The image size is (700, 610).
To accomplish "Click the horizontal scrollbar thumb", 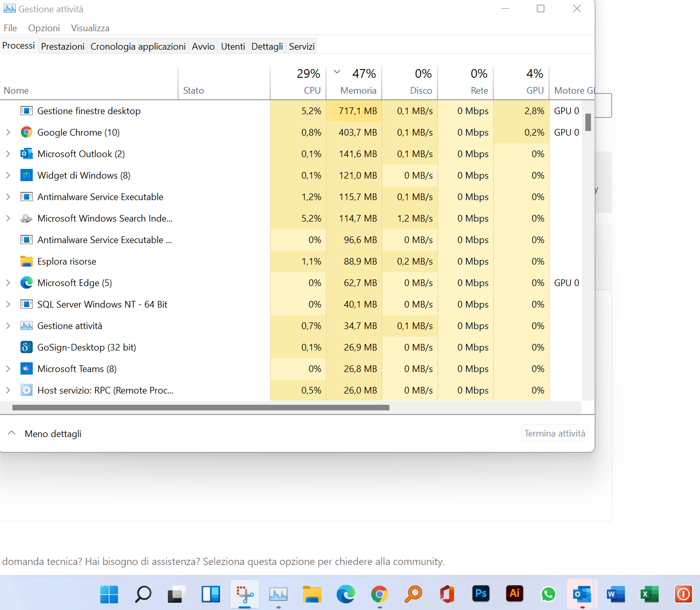I will click(201, 408).
